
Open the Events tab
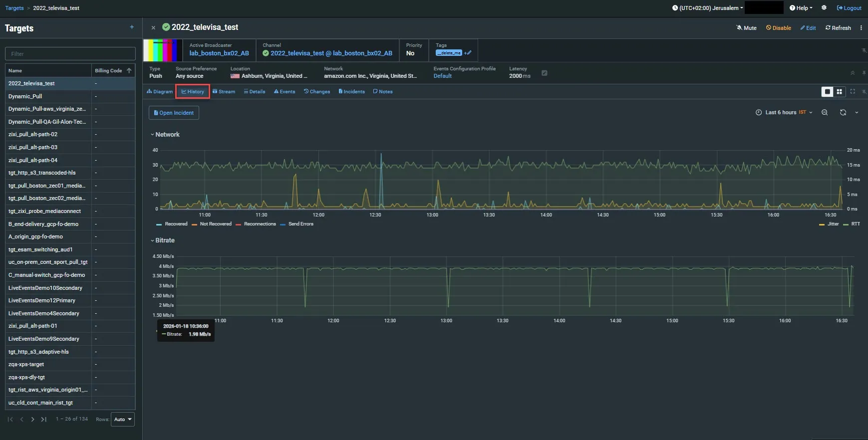coord(285,92)
